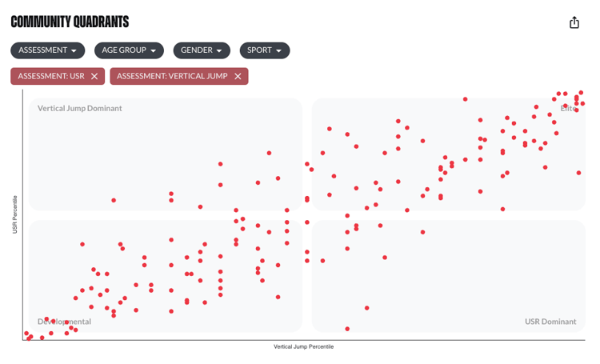Screen dimensions: 600x364
Task: Select the Elite quadrant label
Action: pos(568,108)
